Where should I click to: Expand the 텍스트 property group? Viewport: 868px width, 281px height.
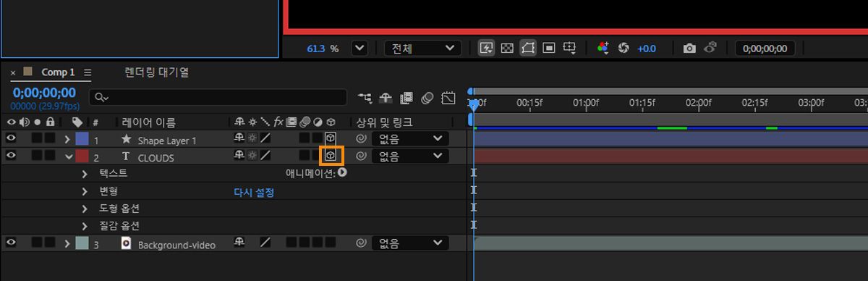[85, 173]
